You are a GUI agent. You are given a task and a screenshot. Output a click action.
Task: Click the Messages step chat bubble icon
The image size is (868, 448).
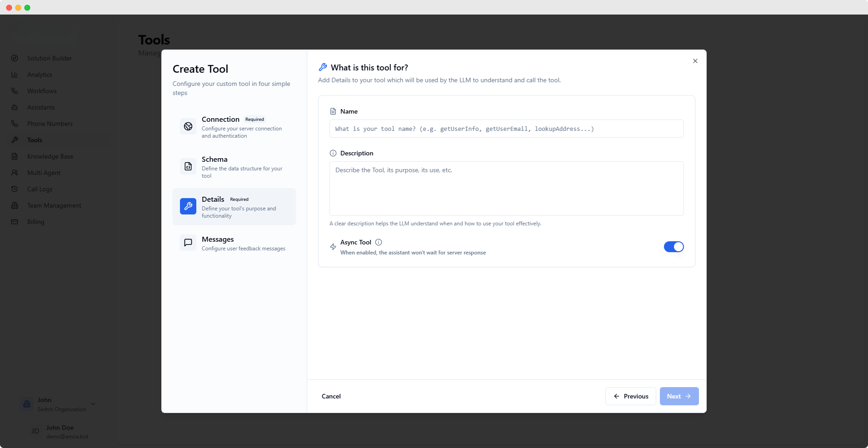click(188, 243)
